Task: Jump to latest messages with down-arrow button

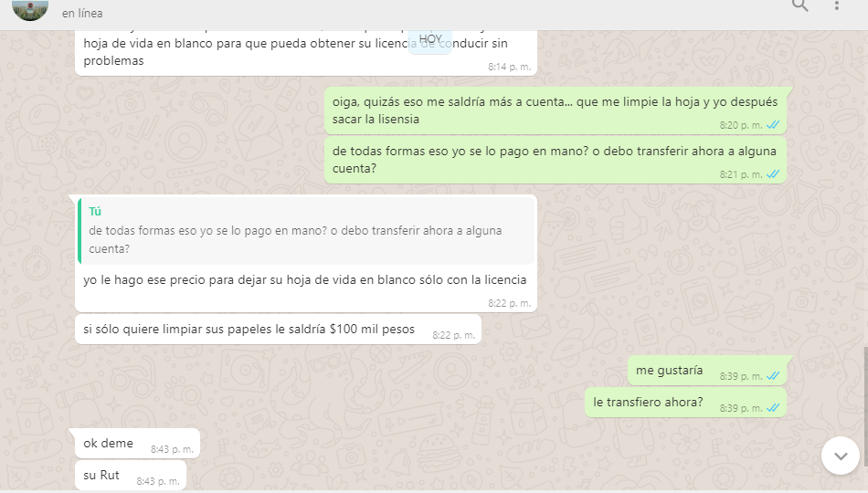Action: [841, 456]
